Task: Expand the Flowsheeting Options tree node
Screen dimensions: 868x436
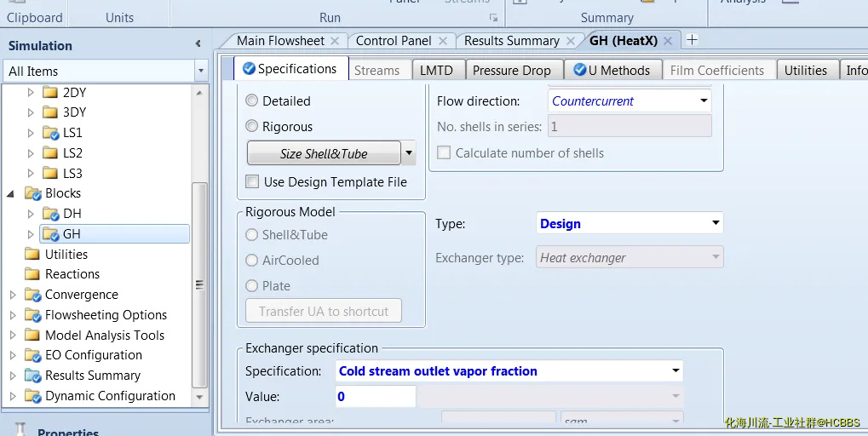Action: [13, 315]
